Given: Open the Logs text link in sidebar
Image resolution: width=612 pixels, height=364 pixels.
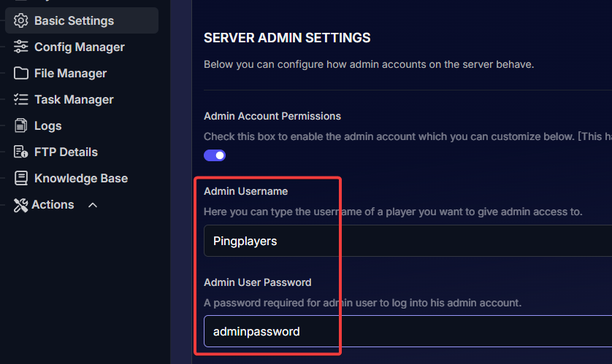Looking at the screenshot, I should tap(48, 125).
